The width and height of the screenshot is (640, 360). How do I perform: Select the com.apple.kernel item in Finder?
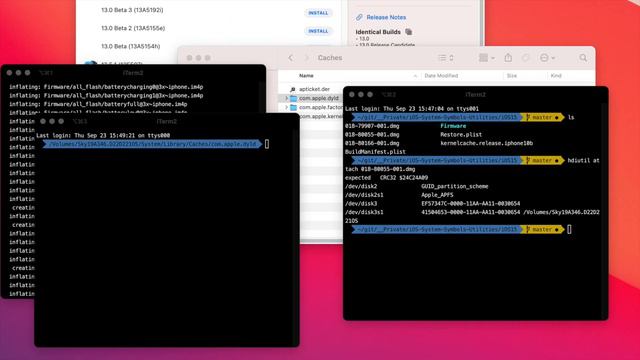(321, 116)
